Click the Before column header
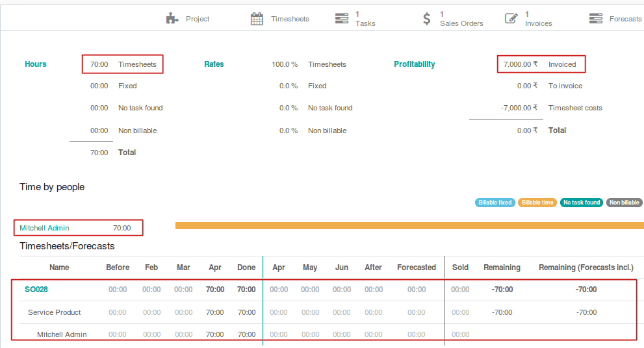Image resolution: width=644 pixels, height=348 pixels. [x=118, y=267]
